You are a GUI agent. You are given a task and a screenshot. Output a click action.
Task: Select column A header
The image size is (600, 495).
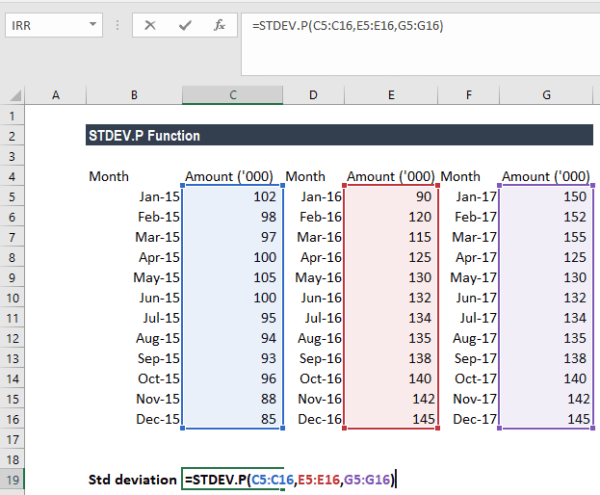coord(56,95)
